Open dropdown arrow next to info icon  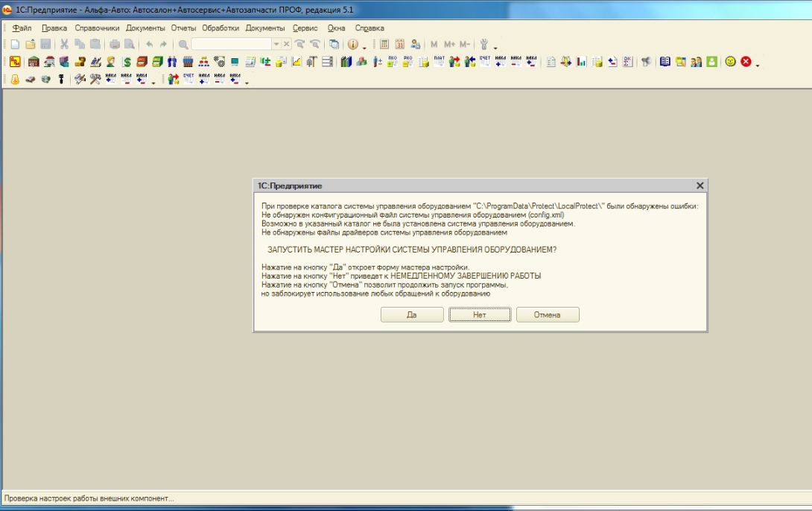click(x=364, y=45)
